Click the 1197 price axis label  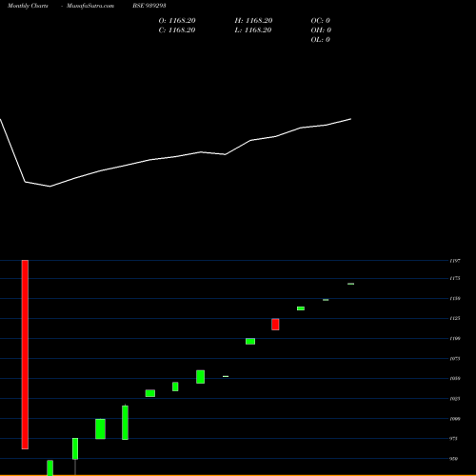tap(455, 261)
